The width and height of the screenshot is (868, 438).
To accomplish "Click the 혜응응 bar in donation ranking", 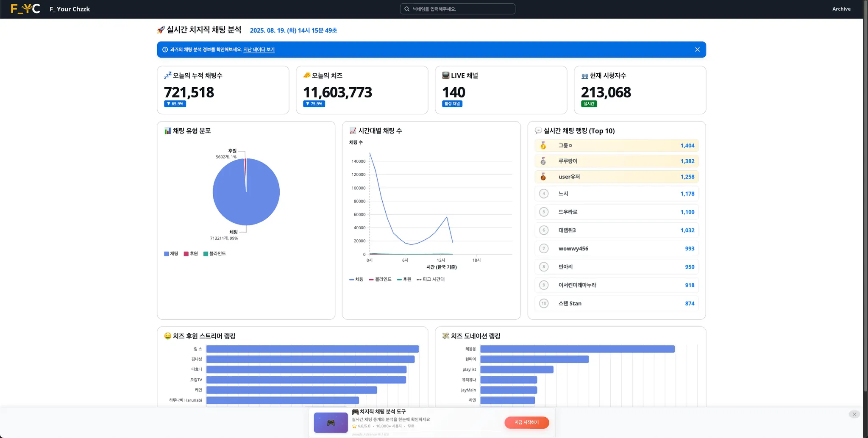I will pyautogui.click(x=577, y=349).
